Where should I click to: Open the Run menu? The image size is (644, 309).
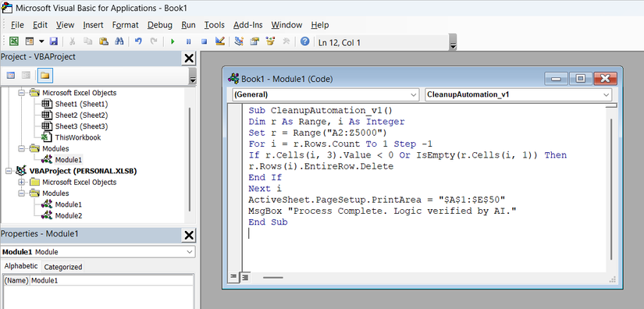click(x=189, y=25)
